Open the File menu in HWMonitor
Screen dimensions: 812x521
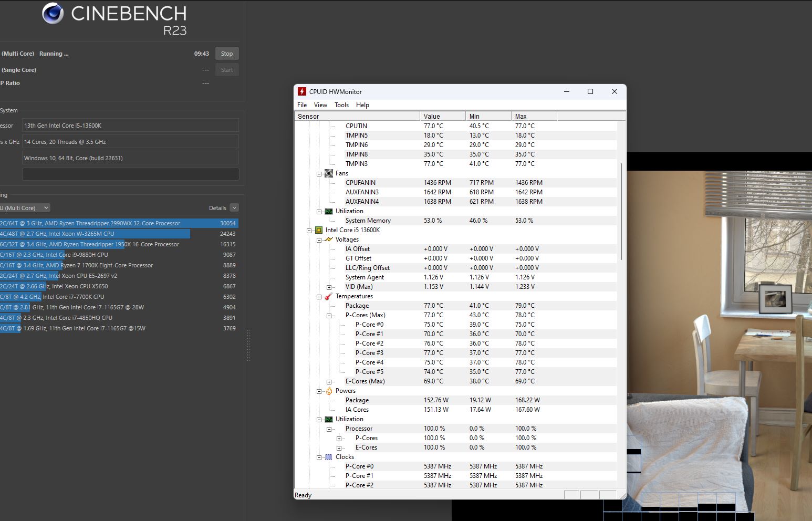pos(302,105)
